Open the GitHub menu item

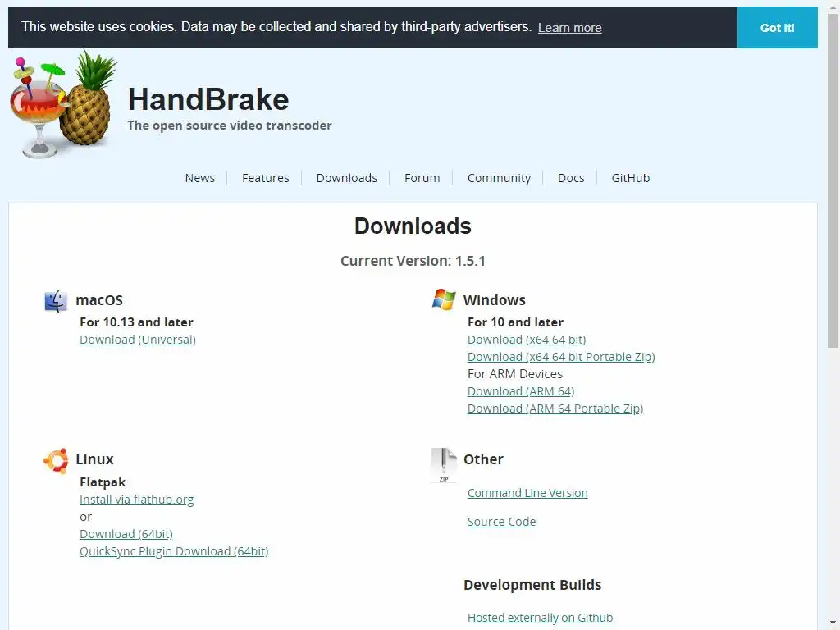click(x=631, y=178)
